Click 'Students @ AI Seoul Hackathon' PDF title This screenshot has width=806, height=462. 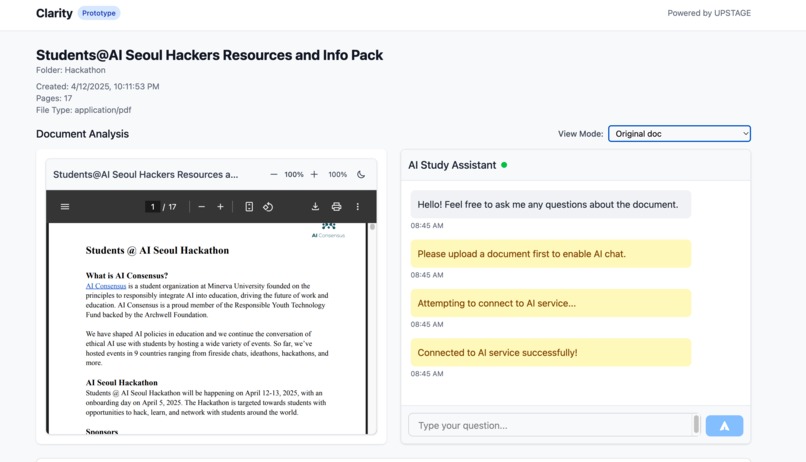[x=157, y=250]
